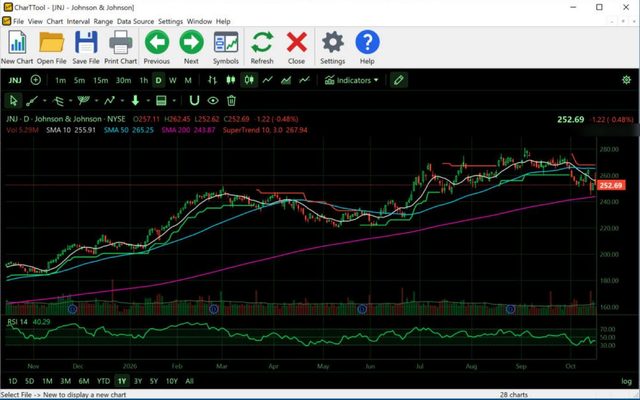Switch to area chart style
The image size is (640, 400).
tap(286, 80)
